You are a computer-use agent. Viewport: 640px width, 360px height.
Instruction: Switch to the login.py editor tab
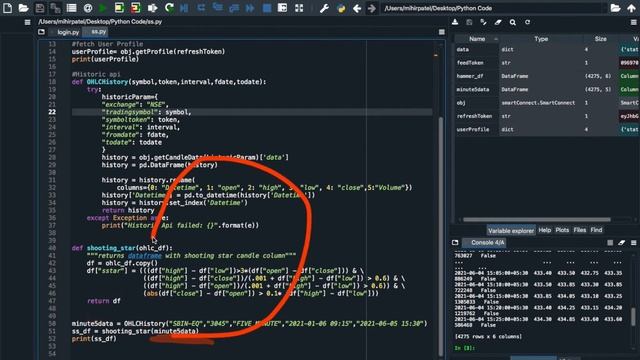coord(68,32)
